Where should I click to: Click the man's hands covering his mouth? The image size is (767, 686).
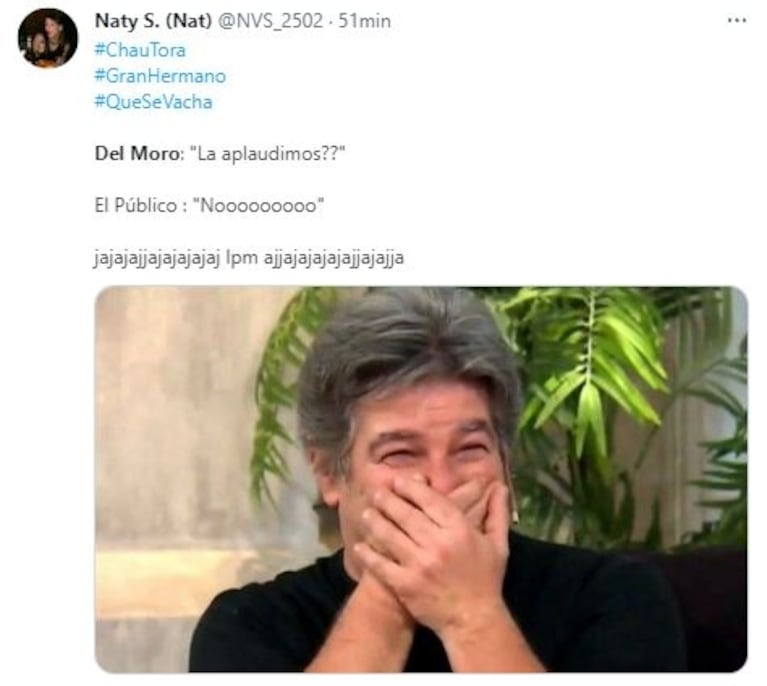pos(430,543)
